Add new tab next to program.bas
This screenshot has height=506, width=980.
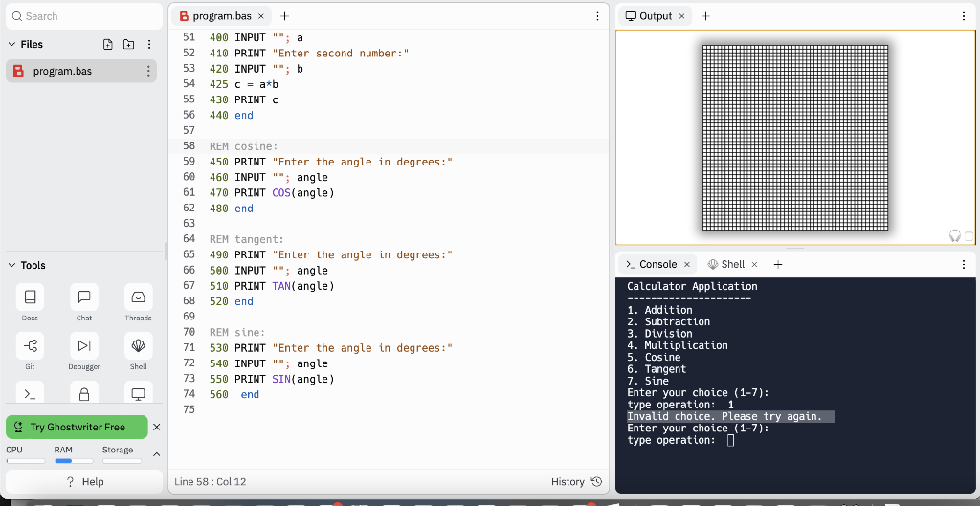[284, 16]
